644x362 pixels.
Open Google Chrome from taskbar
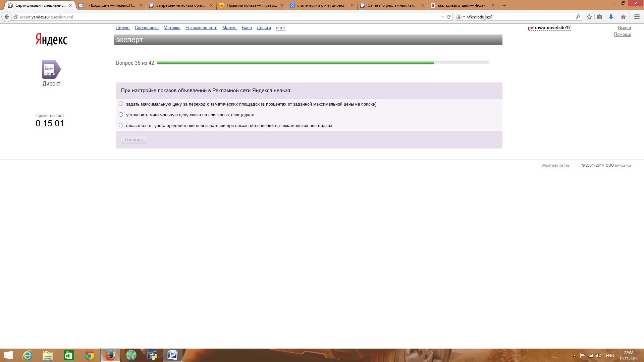point(90,355)
